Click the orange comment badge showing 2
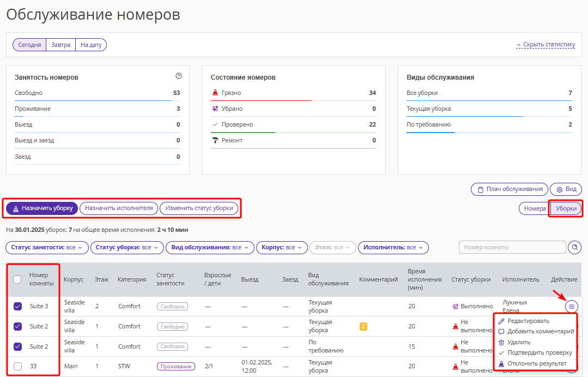This screenshot has width=588, height=377. click(363, 326)
